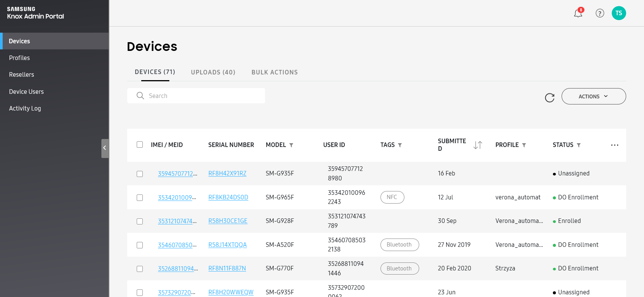The width and height of the screenshot is (644, 297).
Task: Click the 27 Nov 2019 submitted date
Action: 454,245
